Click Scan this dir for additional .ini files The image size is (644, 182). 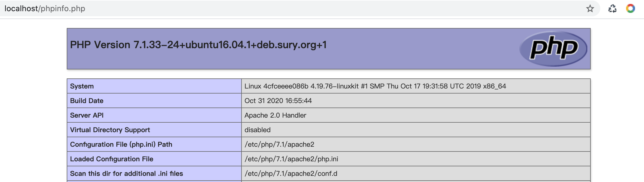[127, 174]
